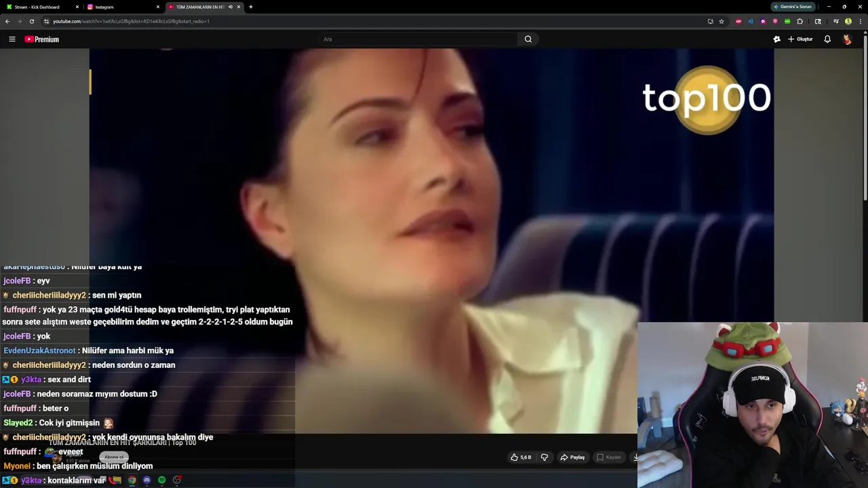The width and height of the screenshot is (868, 488).
Task: Reload the YouTube page
Action: coord(32,21)
